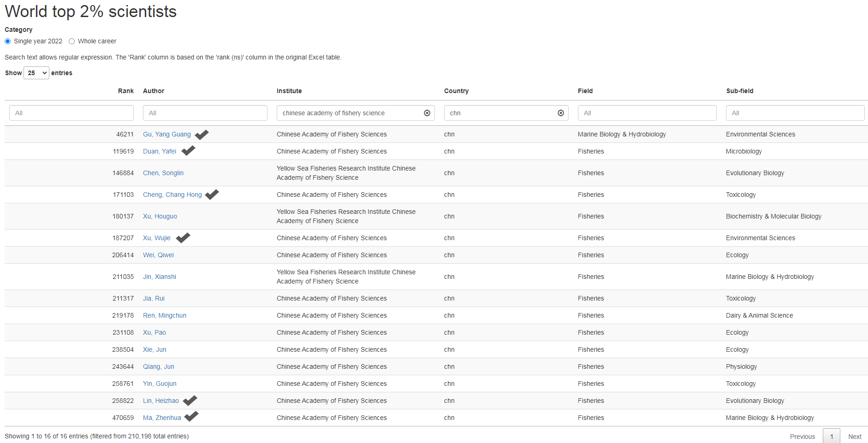Open author Qiang, Jun
This screenshot has height=443, width=868.
(x=159, y=366)
